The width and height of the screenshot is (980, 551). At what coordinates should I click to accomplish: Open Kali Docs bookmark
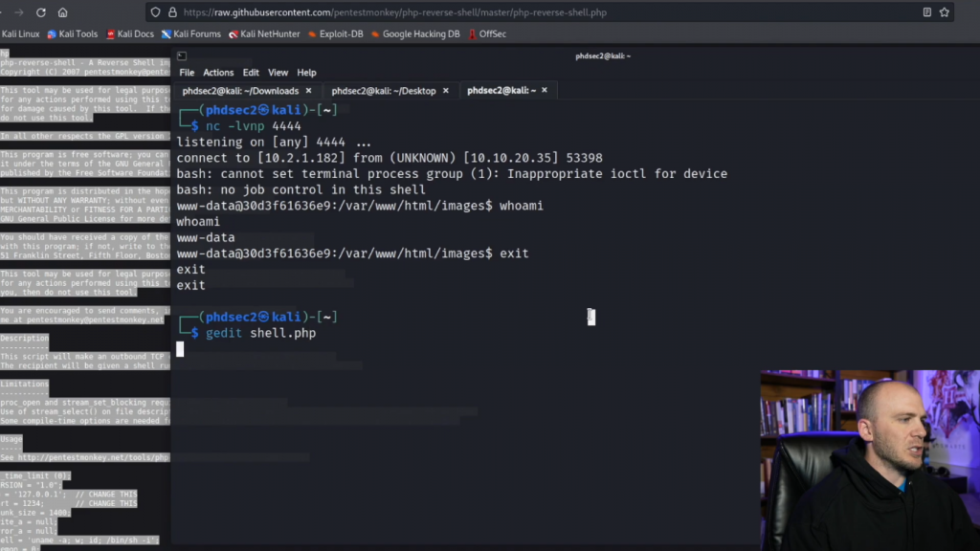tap(130, 33)
